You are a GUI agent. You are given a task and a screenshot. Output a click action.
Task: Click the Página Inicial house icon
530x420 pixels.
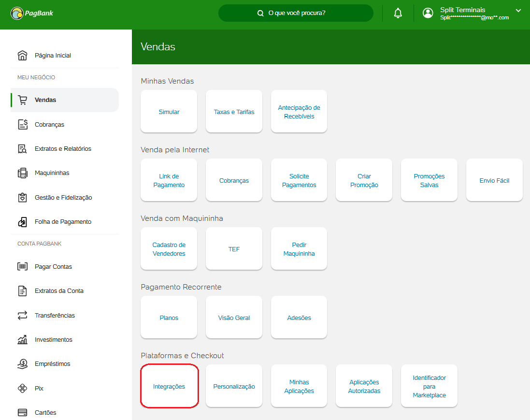(x=22, y=56)
